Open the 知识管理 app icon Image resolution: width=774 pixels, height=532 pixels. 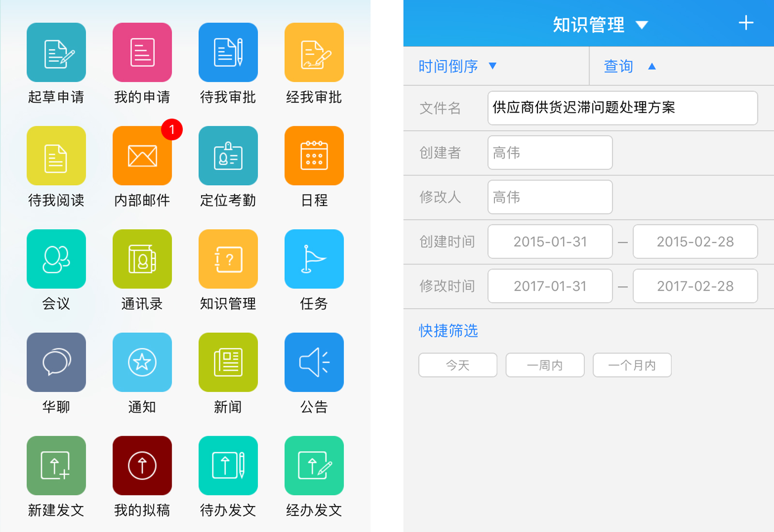(228, 259)
